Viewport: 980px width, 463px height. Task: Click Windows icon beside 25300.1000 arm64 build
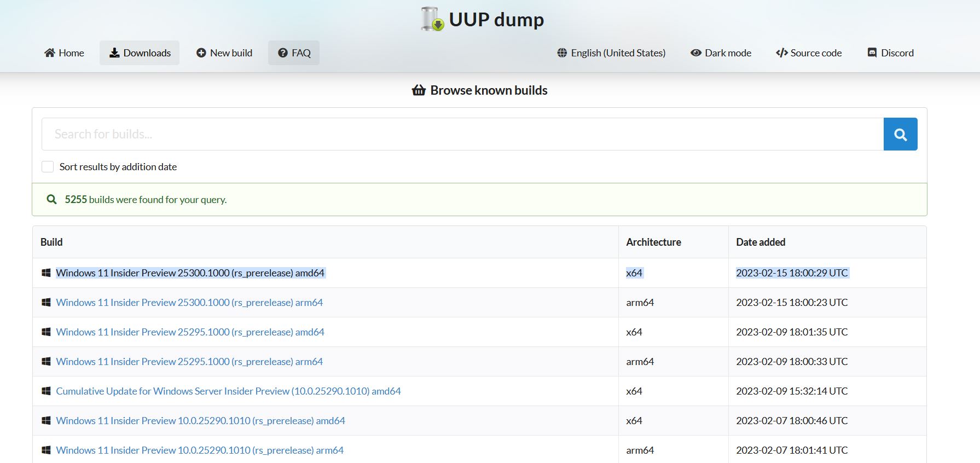click(x=46, y=303)
